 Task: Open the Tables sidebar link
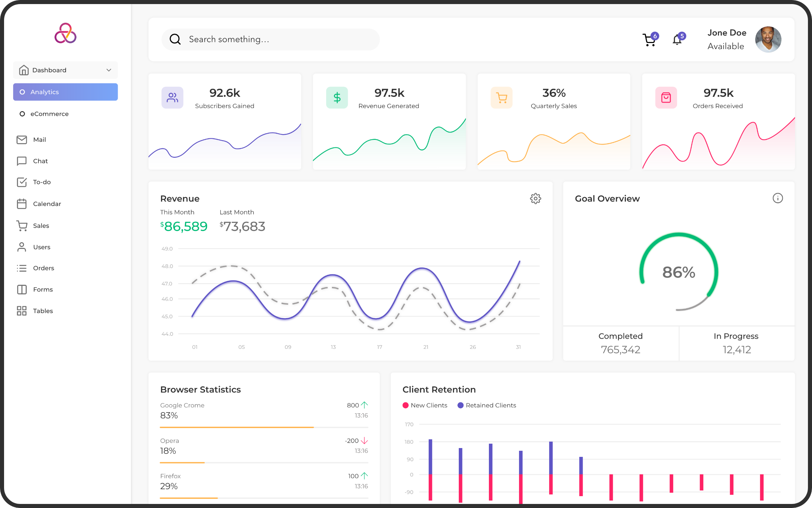coord(43,311)
